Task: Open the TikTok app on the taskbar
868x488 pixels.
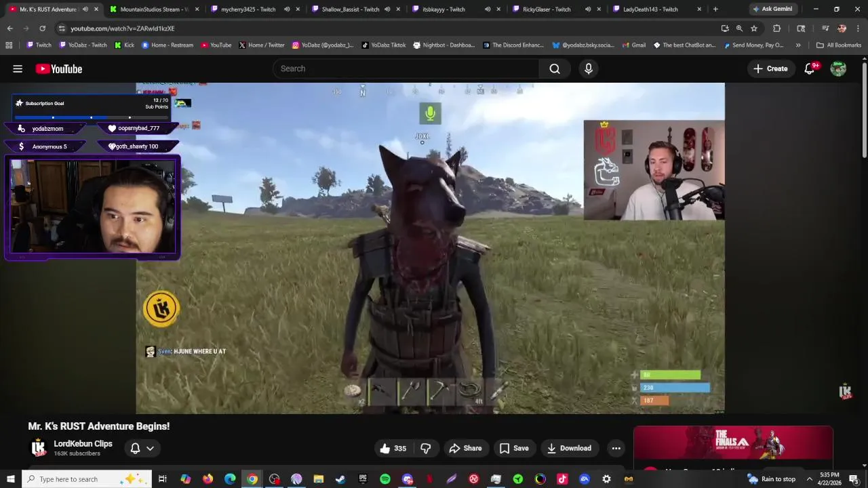Action: (x=562, y=479)
